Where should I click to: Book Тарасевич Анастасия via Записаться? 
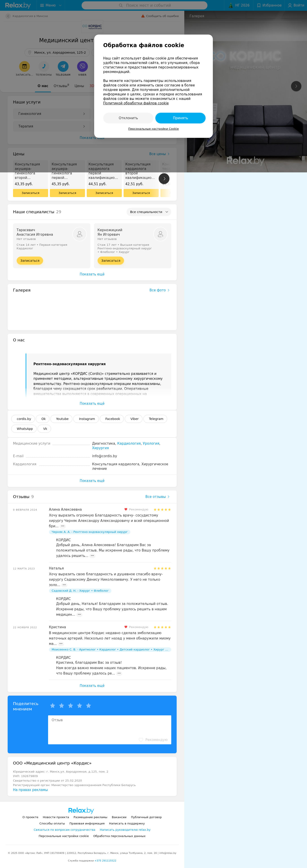click(30, 261)
